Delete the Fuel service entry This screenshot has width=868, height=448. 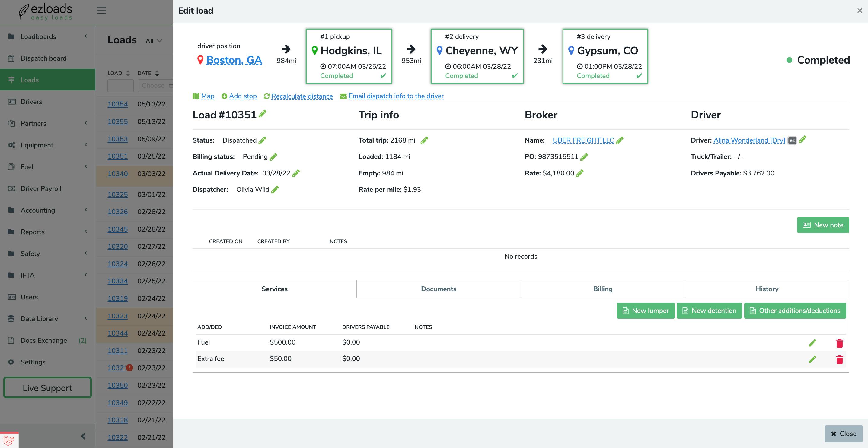pyautogui.click(x=839, y=343)
